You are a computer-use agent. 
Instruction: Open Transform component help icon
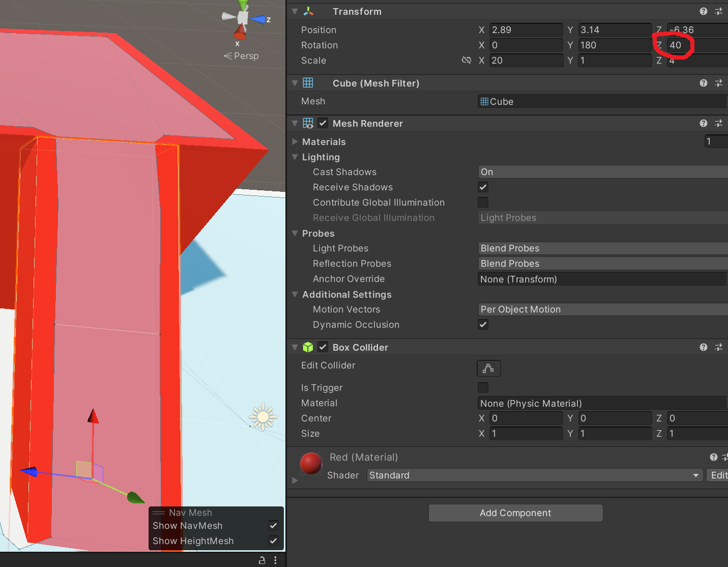[704, 11]
